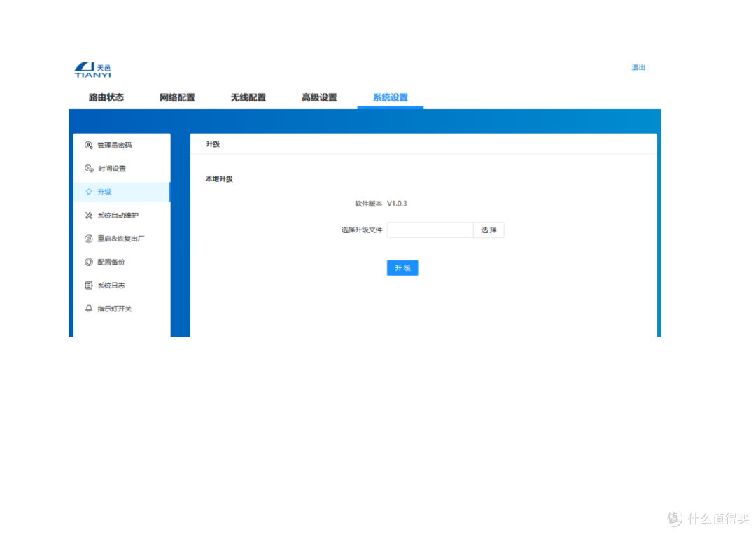
Task: Select the 系统设置 tab
Action: [x=391, y=97]
